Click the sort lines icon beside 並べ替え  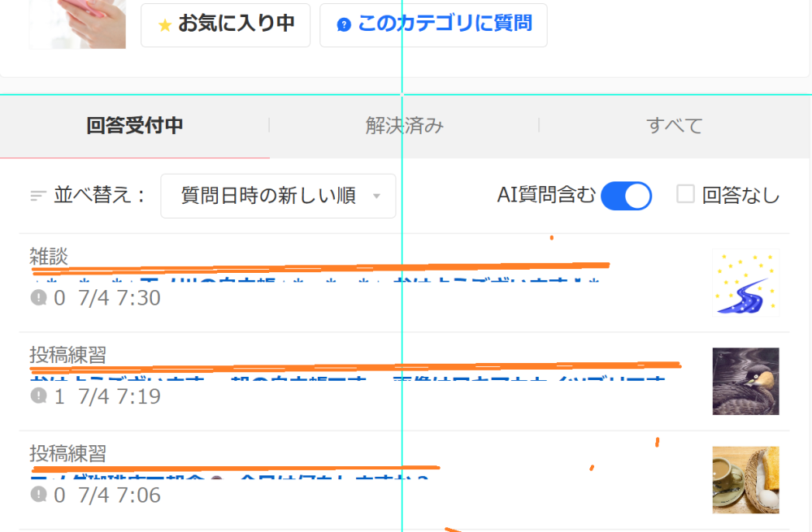[38, 196]
